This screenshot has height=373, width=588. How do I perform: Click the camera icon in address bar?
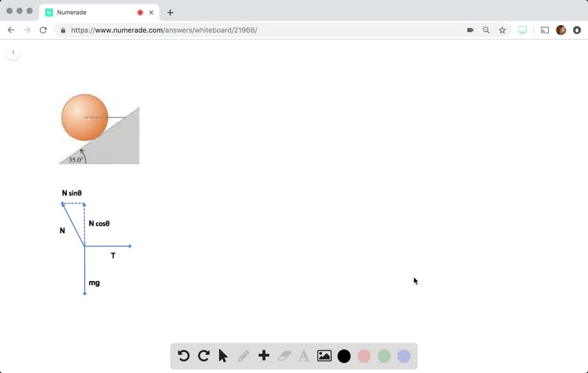470,30
